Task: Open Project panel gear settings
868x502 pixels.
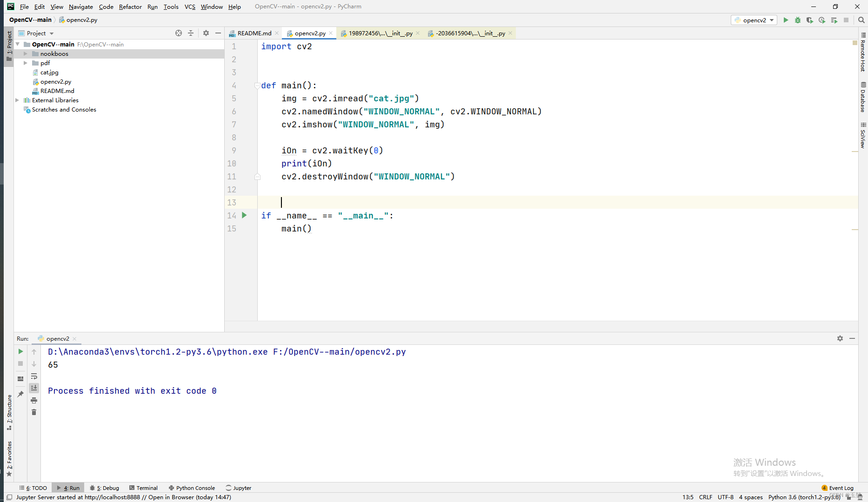Action: pos(206,33)
